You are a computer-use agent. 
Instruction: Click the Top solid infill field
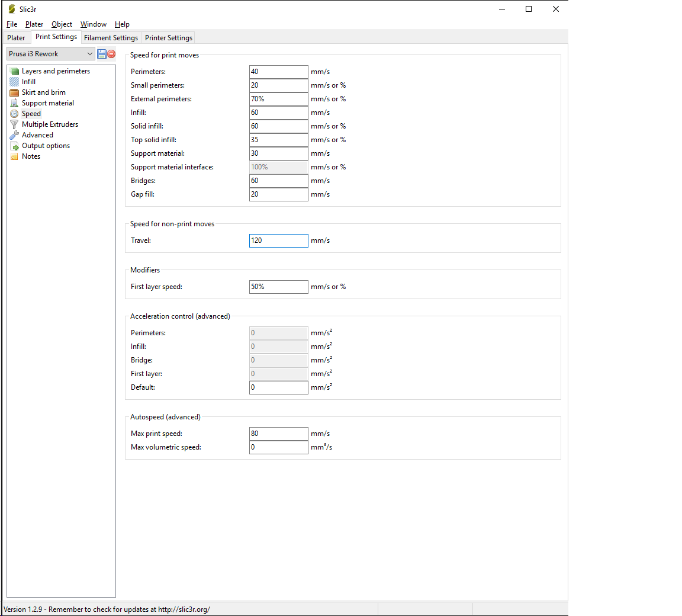(x=278, y=140)
